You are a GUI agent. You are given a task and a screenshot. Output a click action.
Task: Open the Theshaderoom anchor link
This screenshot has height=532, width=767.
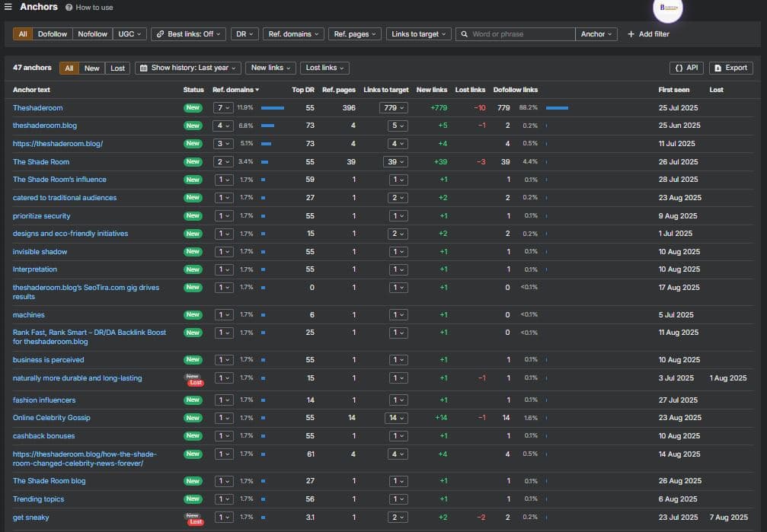pos(37,108)
